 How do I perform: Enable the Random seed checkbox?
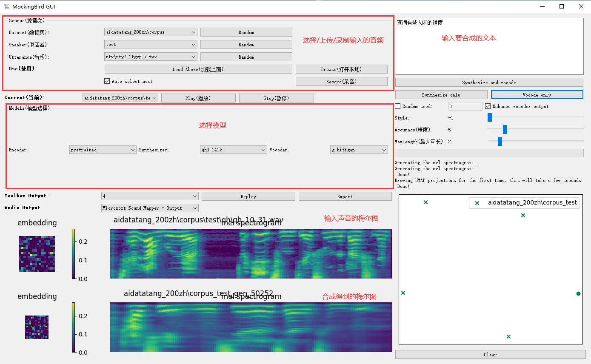coord(398,106)
